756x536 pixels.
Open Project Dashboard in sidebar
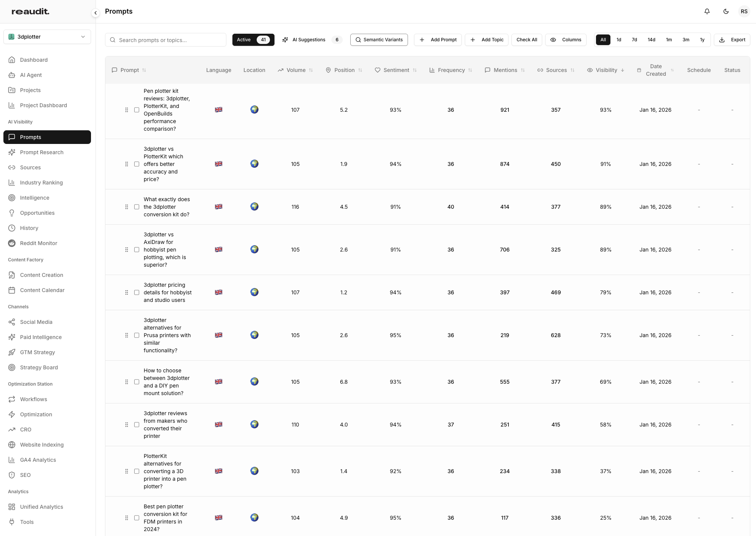[47, 105]
